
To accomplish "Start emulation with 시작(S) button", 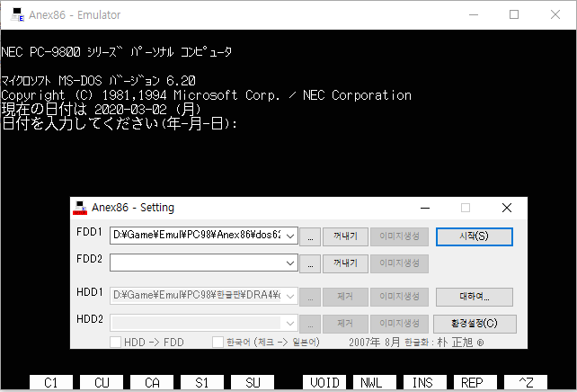I will (x=475, y=236).
